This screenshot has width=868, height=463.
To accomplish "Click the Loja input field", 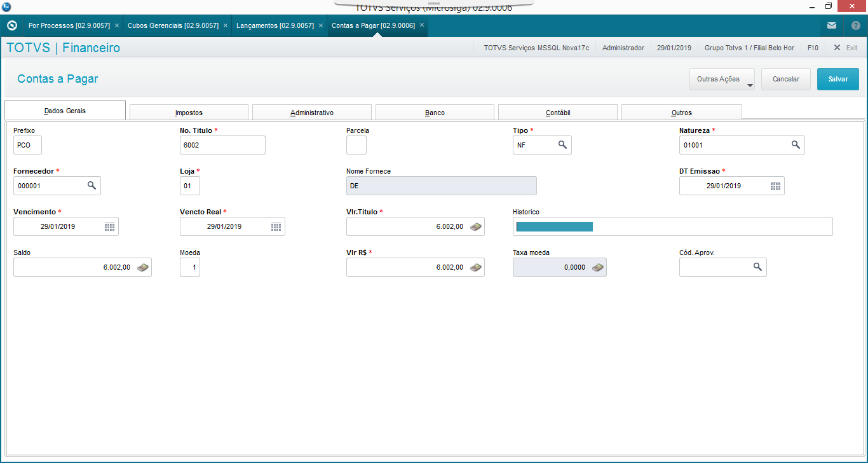I will pos(190,186).
